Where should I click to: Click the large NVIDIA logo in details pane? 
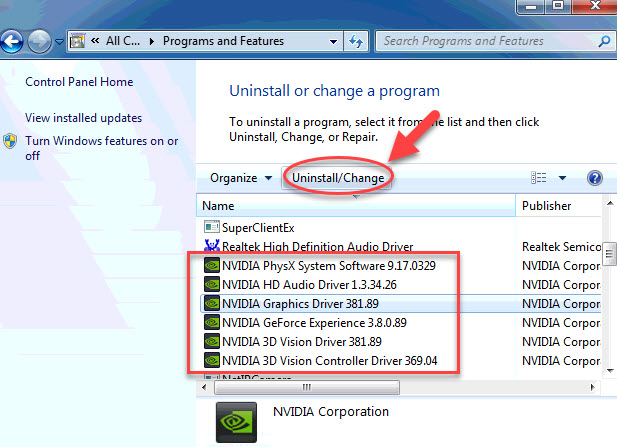(236, 422)
